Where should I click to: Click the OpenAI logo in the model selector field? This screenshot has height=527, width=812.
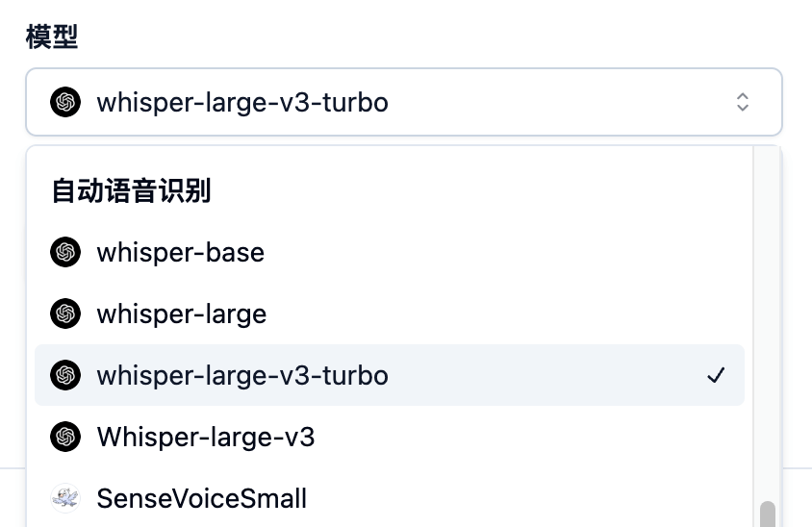pos(65,102)
